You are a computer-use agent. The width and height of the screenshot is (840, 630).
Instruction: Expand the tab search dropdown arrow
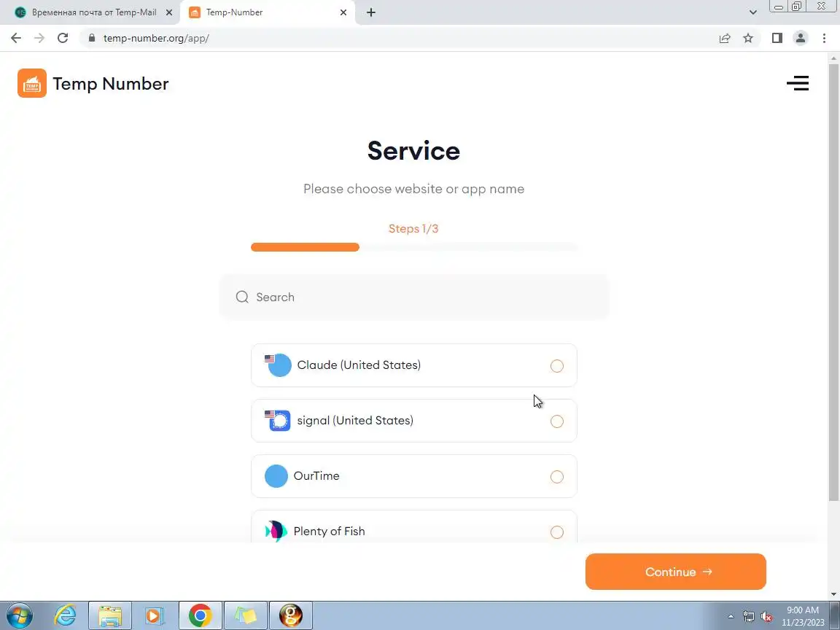[752, 12]
